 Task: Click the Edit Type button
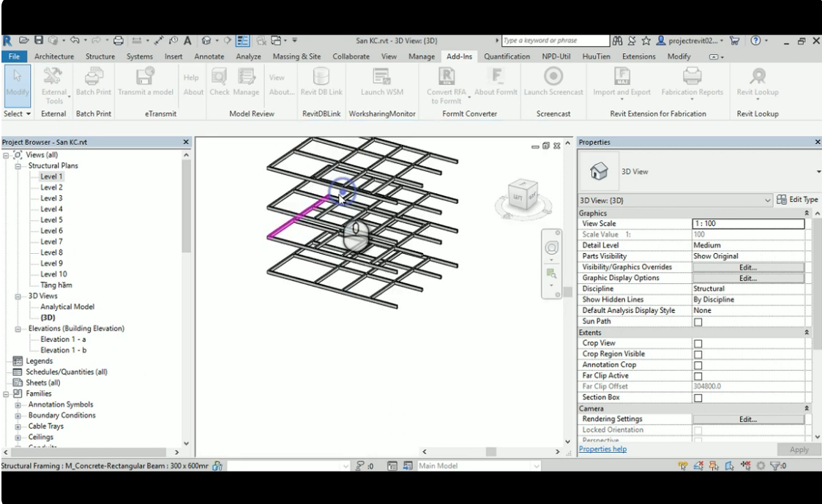[797, 200]
